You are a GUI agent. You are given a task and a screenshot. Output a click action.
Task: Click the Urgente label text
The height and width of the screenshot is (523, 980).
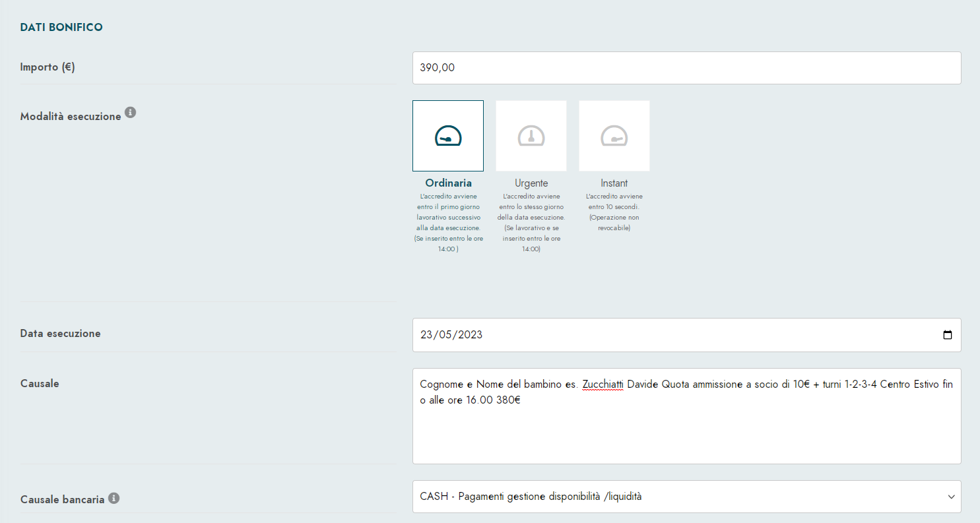tap(531, 183)
